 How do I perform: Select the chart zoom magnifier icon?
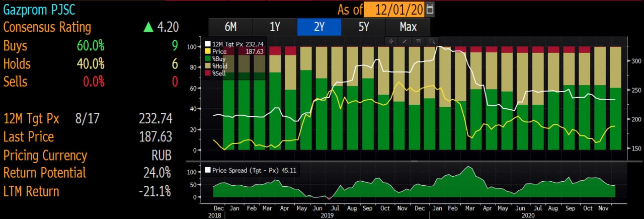tap(431, 41)
